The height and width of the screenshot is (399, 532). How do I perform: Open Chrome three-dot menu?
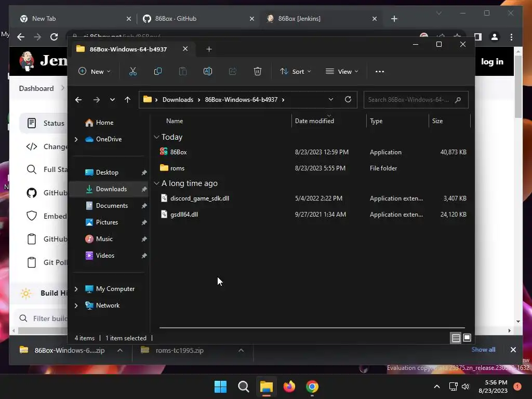pos(511,37)
